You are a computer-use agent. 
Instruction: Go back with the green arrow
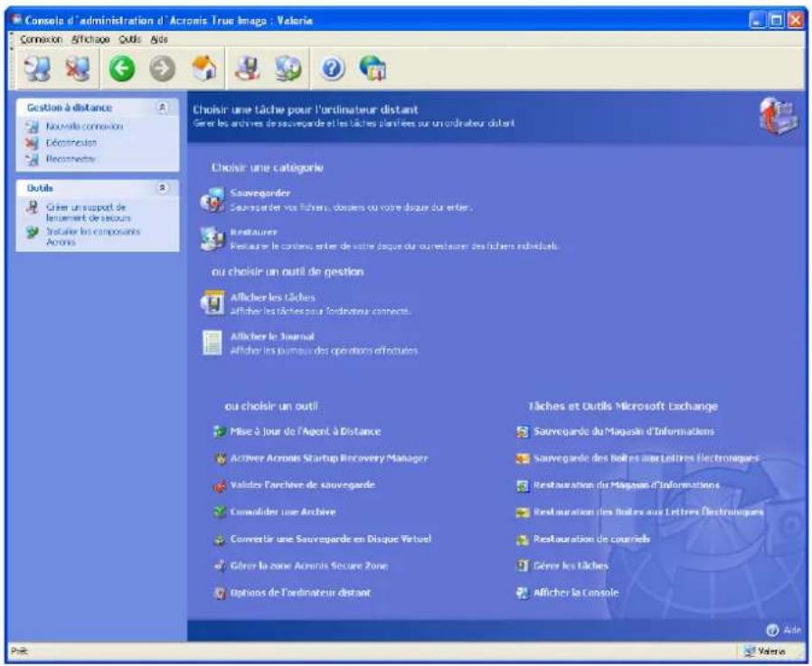tap(122, 69)
